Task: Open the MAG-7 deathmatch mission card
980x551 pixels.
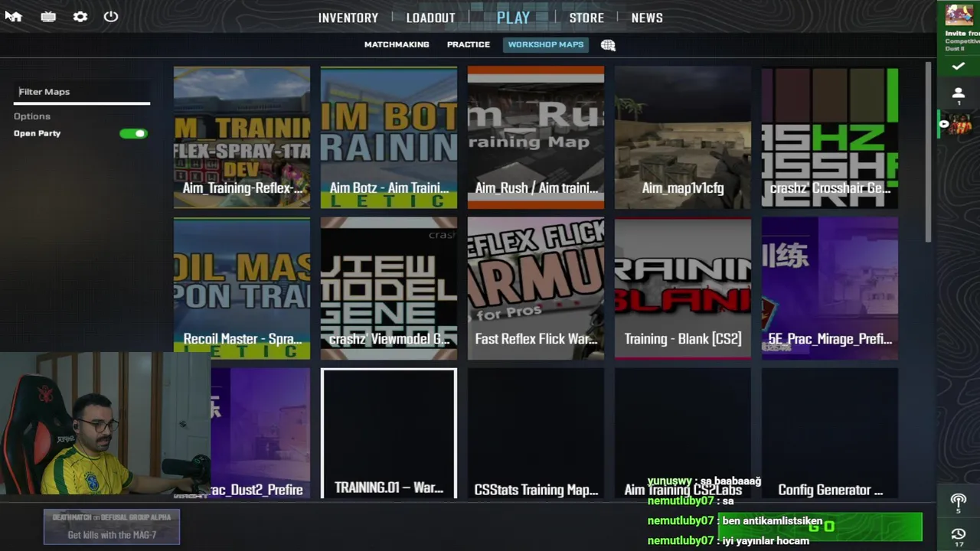Action: pos(112,527)
